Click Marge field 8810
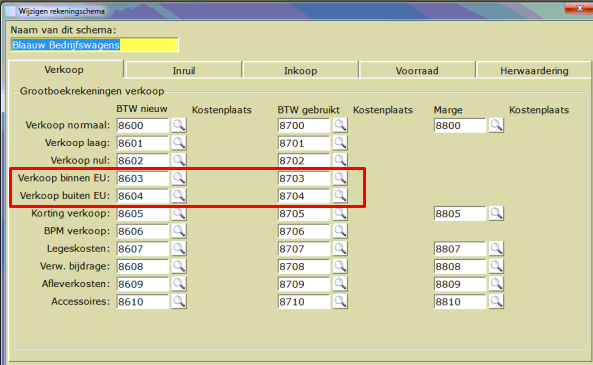Viewport: 593px width, 365px height. coord(460,302)
